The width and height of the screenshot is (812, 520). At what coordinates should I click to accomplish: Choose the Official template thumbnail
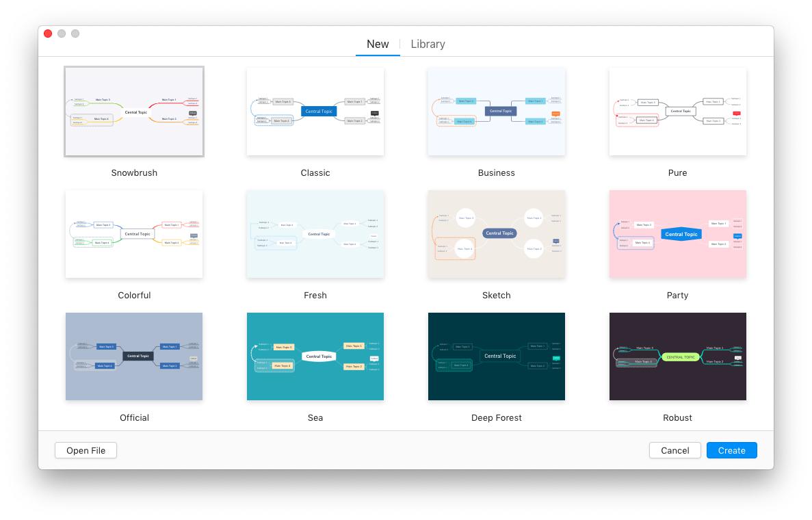pyautogui.click(x=134, y=356)
